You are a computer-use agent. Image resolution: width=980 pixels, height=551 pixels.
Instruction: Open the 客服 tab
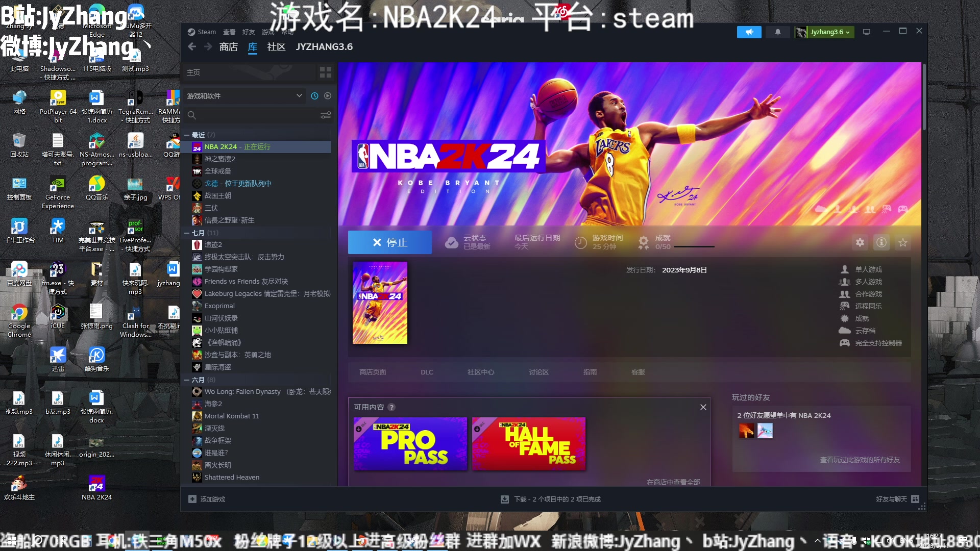(638, 372)
